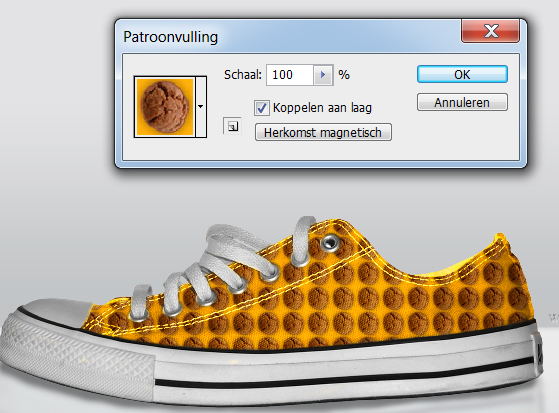Focus the Schaal value field showing 100
The height and width of the screenshot is (413, 559).
[290, 75]
